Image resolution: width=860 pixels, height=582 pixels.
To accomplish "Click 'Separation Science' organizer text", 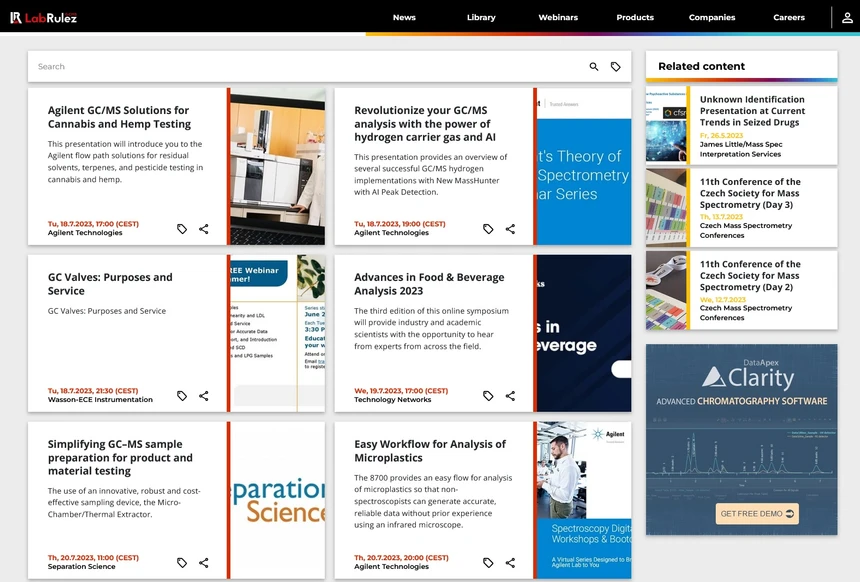I will [x=82, y=567].
